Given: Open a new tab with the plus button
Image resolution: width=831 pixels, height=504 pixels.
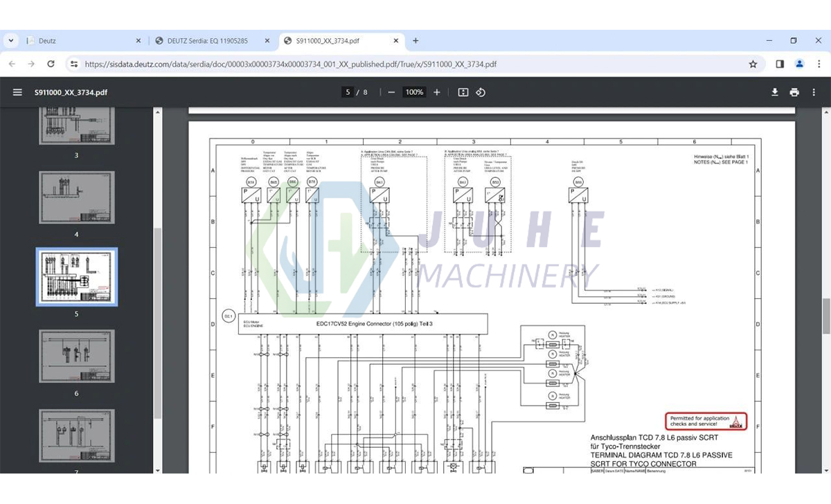Looking at the screenshot, I should click(414, 41).
